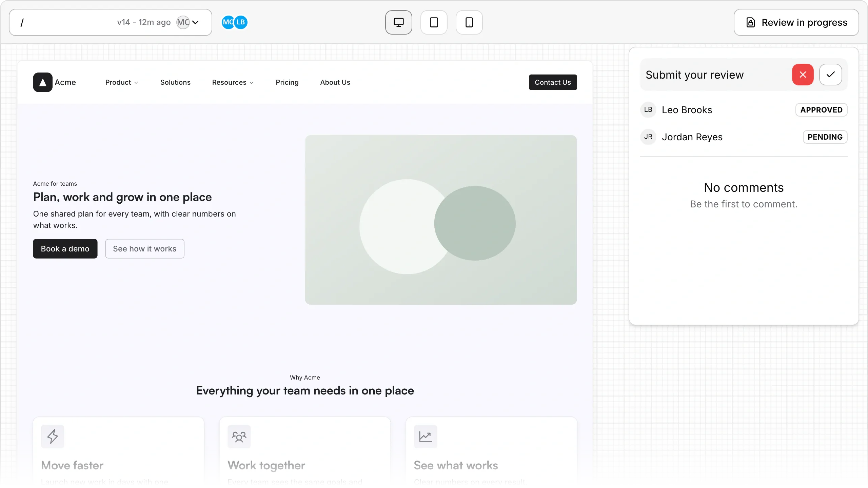Click the LB avatar beside Leo Brooks

648,110
